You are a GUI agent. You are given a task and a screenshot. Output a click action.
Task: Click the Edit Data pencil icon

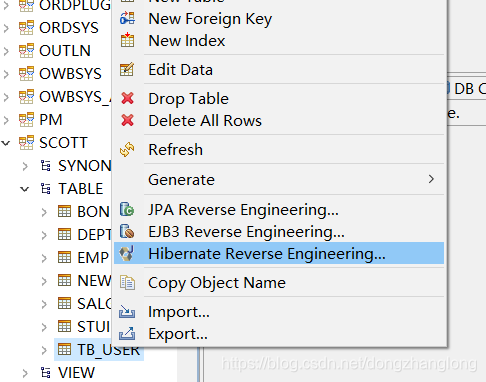(x=127, y=69)
